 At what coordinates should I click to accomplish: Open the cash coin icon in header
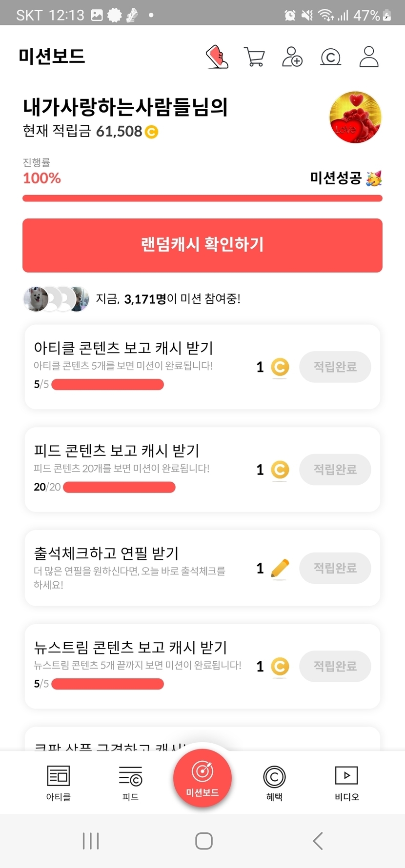click(x=330, y=57)
